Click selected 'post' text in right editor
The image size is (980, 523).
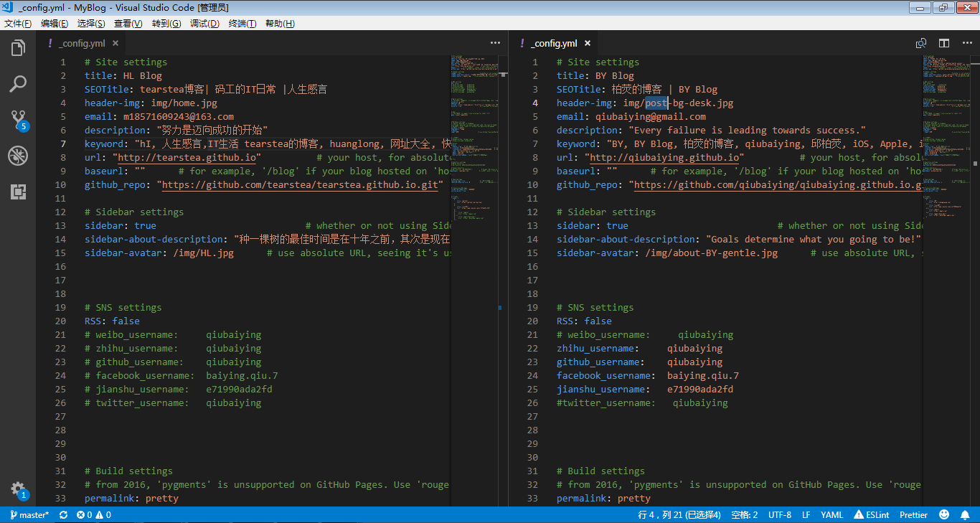(656, 103)
